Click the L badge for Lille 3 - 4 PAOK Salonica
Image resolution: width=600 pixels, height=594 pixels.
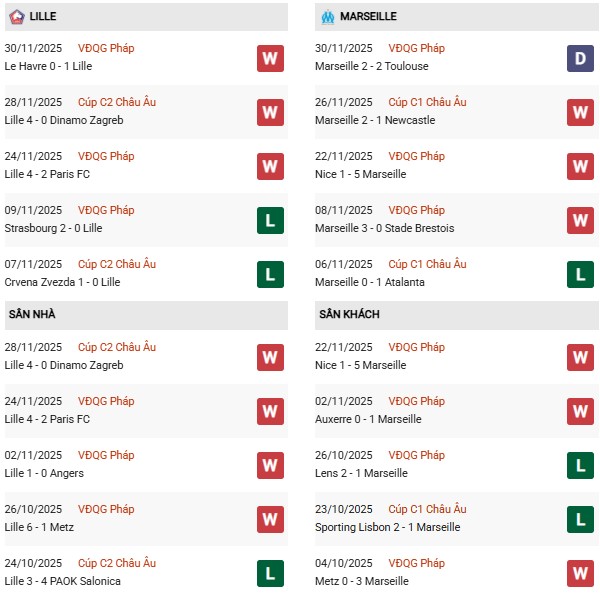pos(269,573)
